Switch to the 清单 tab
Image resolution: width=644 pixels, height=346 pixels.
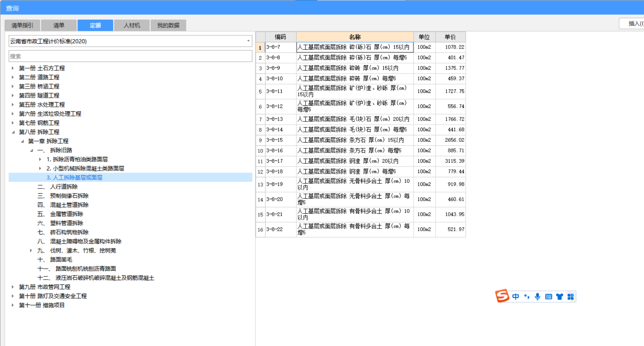coord(59,25)
